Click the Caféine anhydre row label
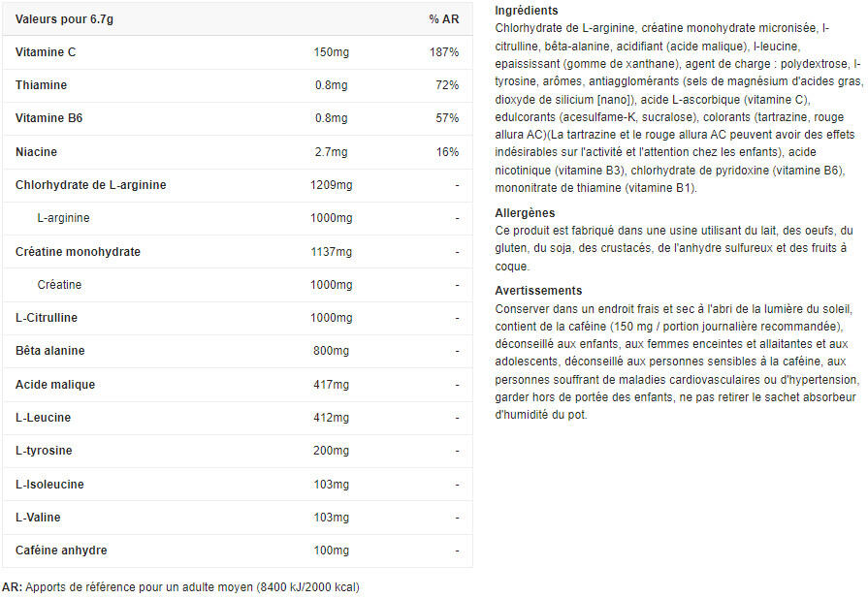Viewport: 868px width, 598px height. click(x=61, y=551)
